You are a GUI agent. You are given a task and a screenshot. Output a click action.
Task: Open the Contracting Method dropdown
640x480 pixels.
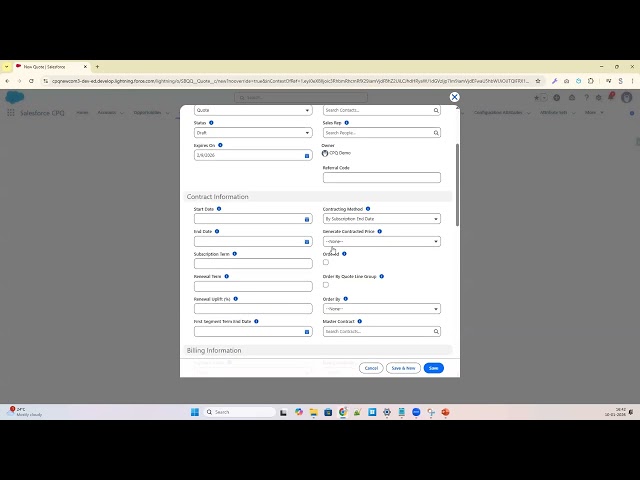point(382,219)
